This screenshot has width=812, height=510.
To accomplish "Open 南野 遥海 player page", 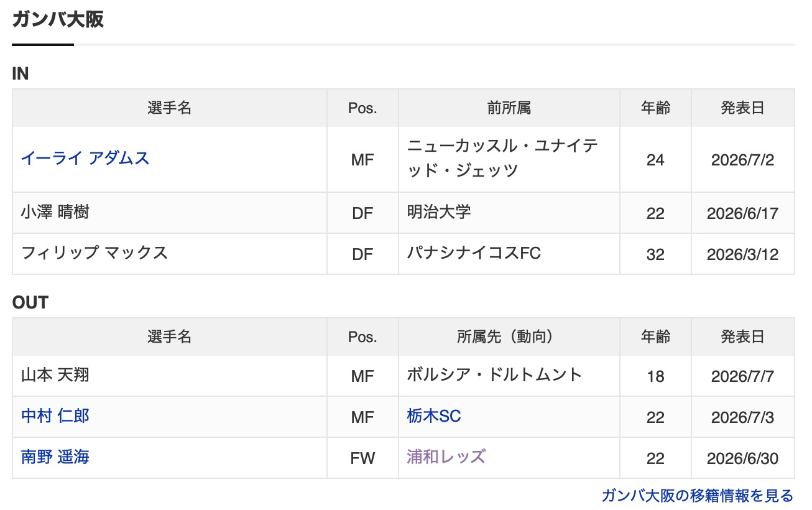I will coord(55,457).
